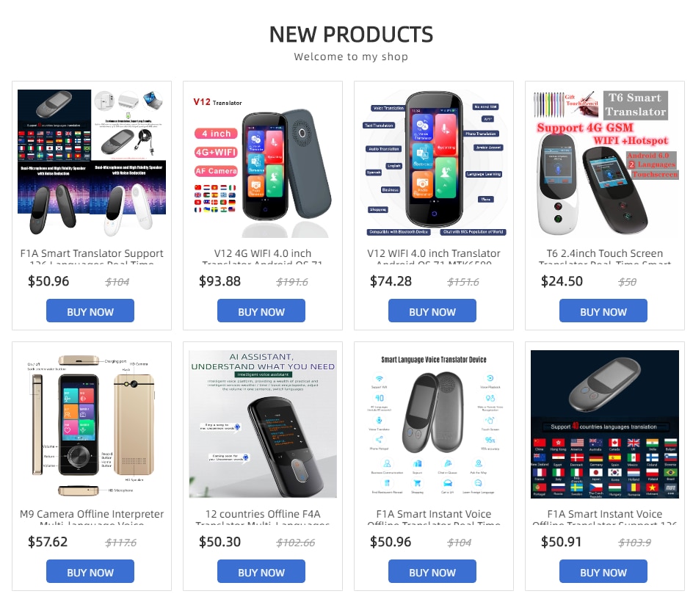Open the V12 WIFI 4.0 inch Translator image

pyautogui.click(x=434, y=164)
